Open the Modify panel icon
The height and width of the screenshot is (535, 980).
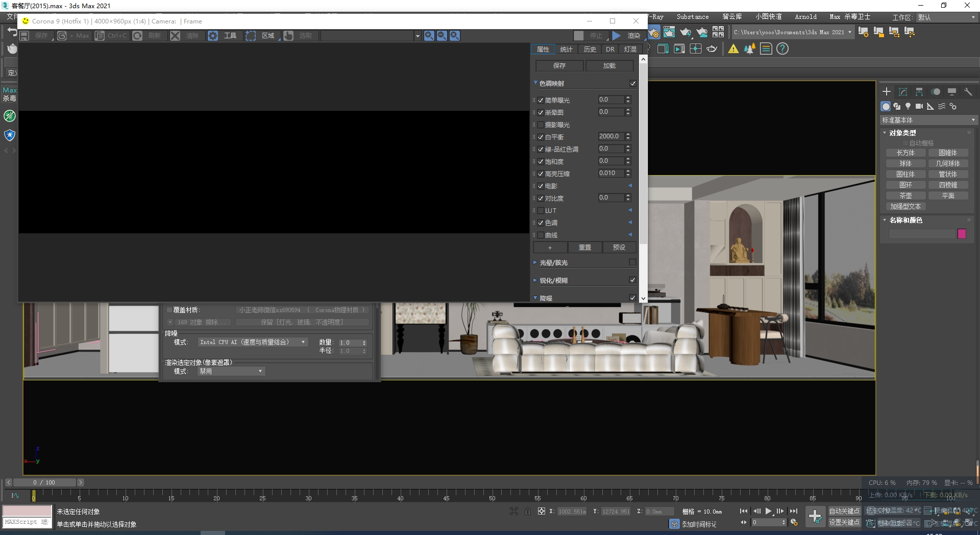point(903,92)
